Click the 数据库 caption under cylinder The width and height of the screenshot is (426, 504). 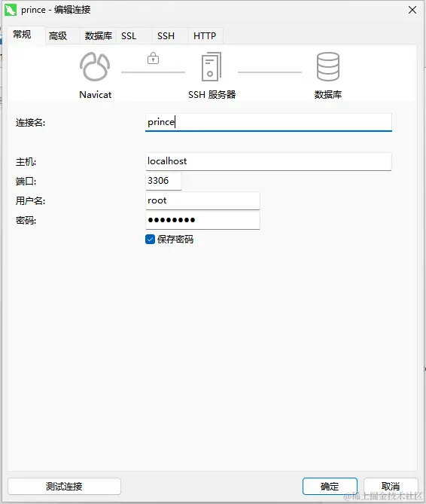point(327,94)
